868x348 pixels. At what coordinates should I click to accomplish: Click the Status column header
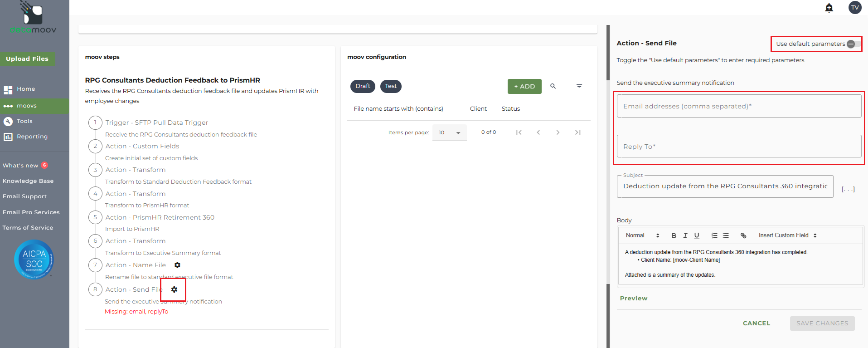tap(511, 109)
